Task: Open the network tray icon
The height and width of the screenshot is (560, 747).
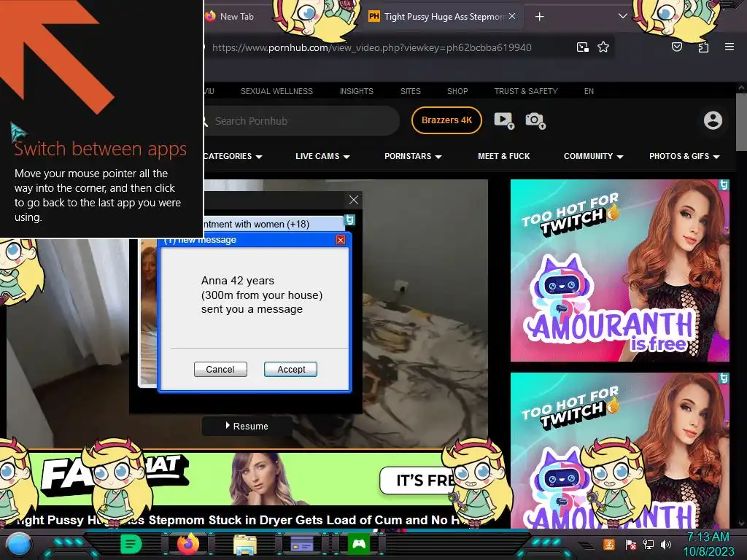Action: click(x=648, y=545)
